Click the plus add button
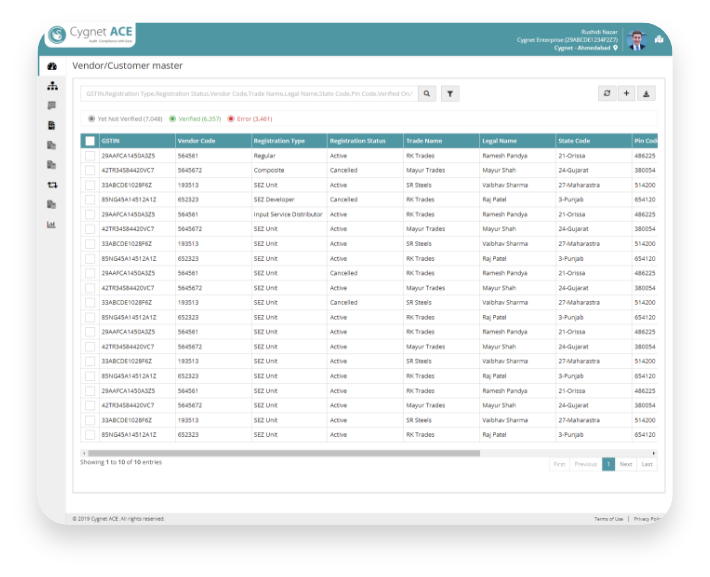 (x=626, y=93)
